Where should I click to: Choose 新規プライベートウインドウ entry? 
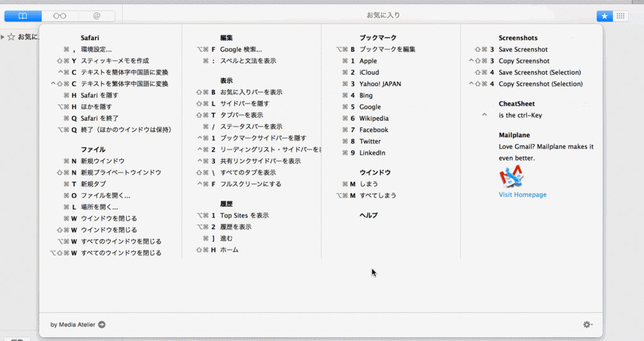[x=121, y=172]
